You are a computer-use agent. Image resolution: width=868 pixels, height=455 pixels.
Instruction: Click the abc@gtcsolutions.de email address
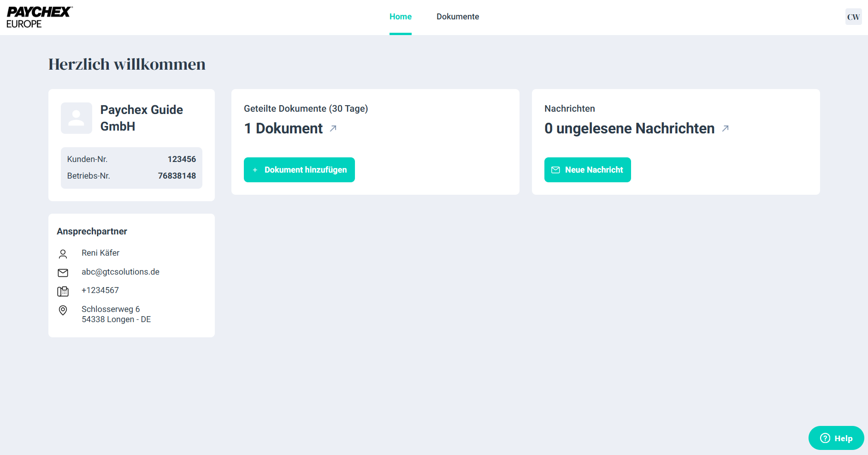120,272
